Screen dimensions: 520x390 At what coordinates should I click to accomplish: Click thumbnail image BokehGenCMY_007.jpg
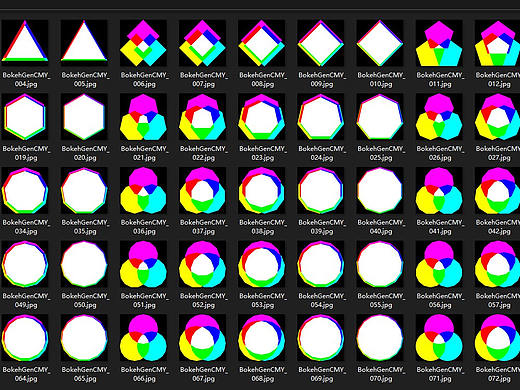(202, 43)
